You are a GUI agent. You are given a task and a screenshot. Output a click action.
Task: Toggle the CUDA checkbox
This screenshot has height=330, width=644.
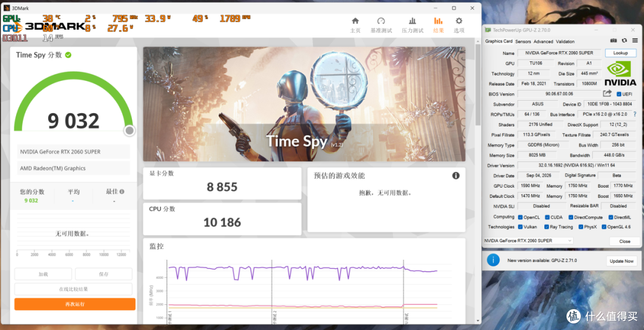click(547, 217)
